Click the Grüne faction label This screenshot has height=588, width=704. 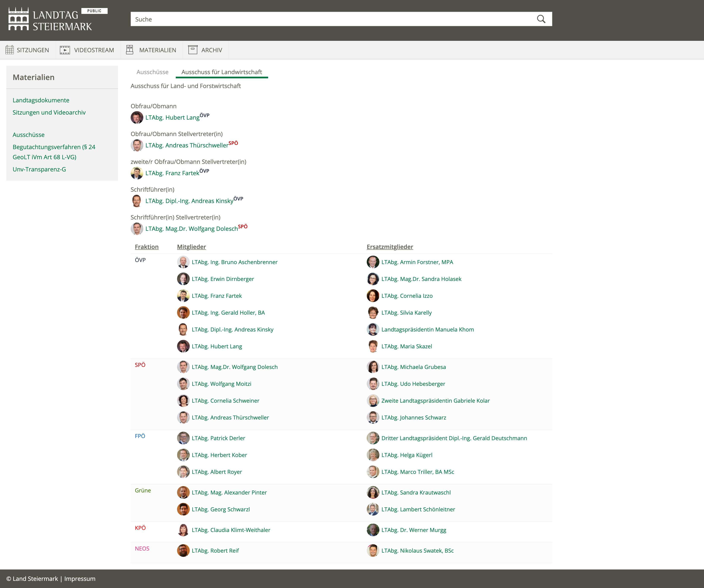(x=143, y=490)
